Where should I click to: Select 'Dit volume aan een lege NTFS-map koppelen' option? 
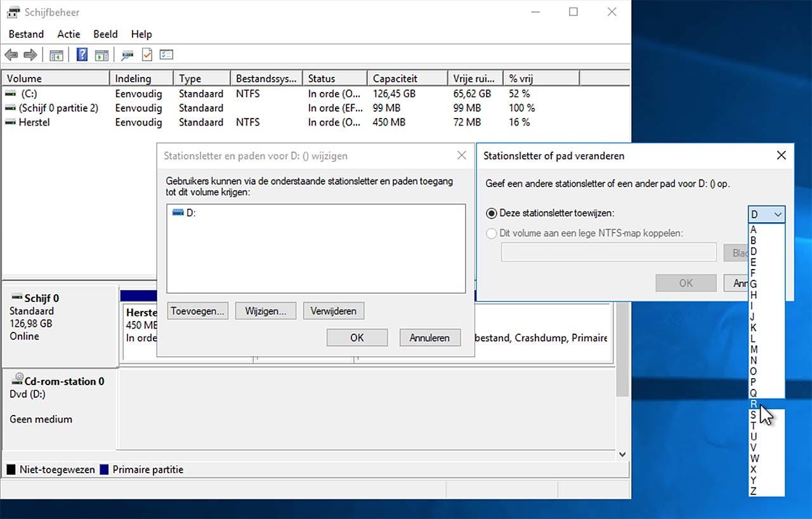(491, 233)
